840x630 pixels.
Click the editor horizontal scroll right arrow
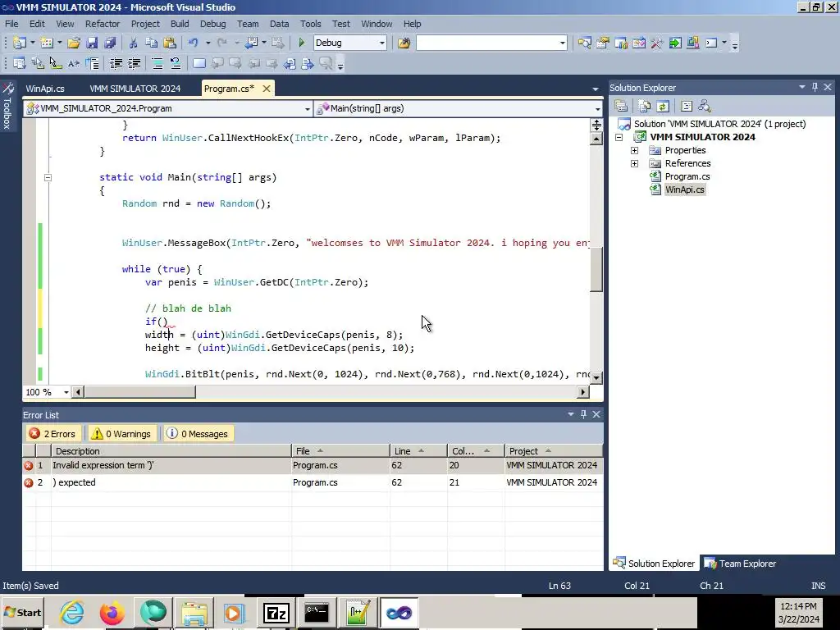point(583,392)
